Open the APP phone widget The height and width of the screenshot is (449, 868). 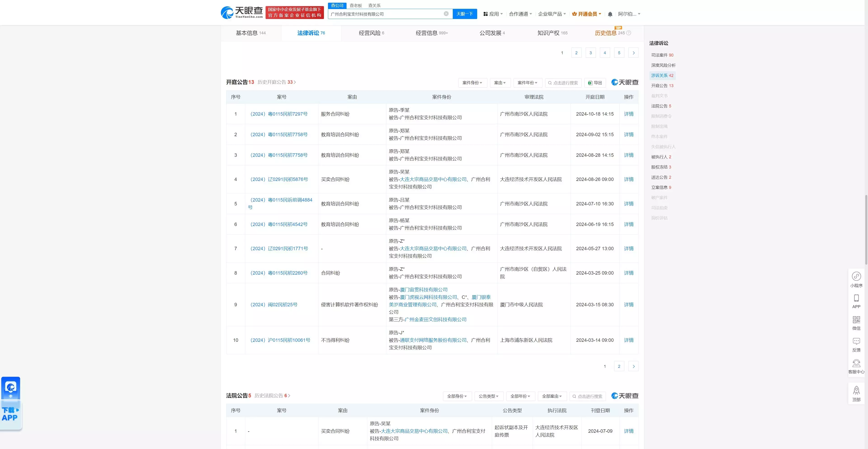(x=856, y=301)
